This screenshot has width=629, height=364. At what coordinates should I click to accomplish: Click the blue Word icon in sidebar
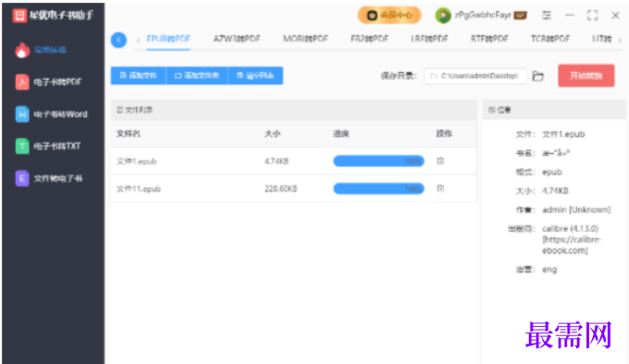point(22,114)
